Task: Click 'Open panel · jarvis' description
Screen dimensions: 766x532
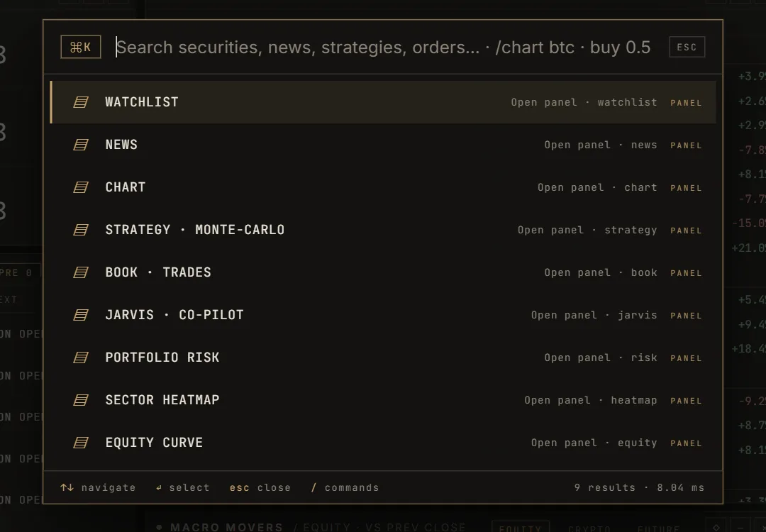Action: 594,315
